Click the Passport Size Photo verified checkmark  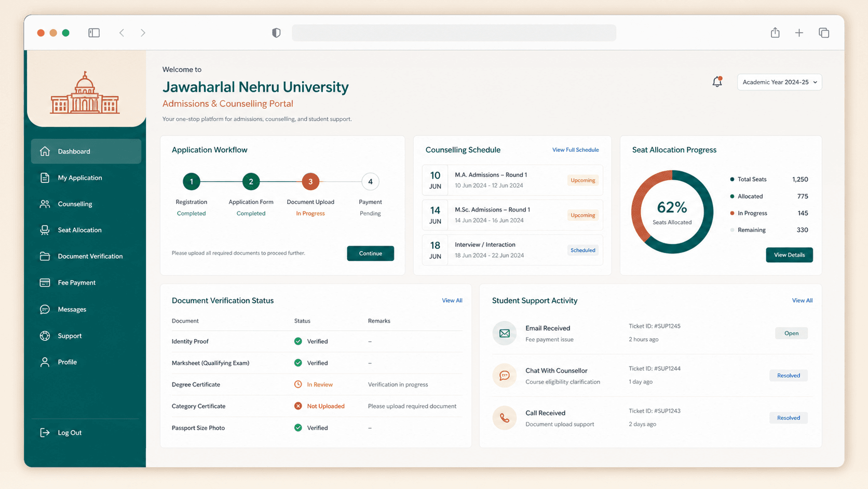tap(298, 428)
